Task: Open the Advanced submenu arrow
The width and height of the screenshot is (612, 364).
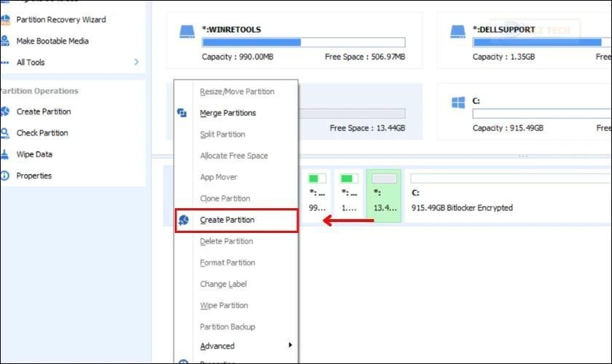Action: [x=290, y=345]
